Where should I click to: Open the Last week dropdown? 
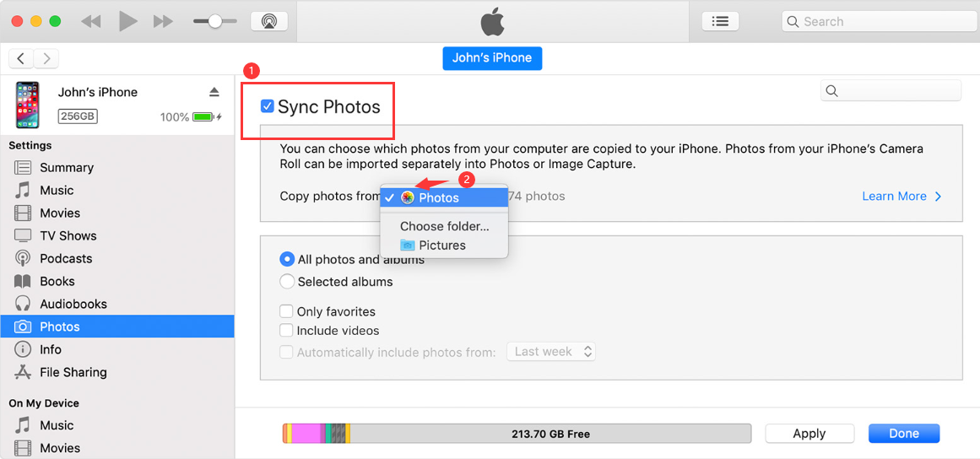[551, 352]
